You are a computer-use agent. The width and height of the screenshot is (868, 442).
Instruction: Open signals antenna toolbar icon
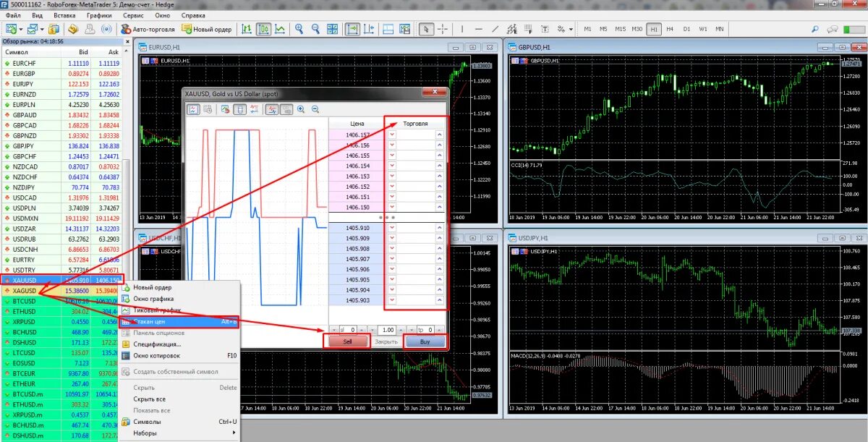(106, 29)
